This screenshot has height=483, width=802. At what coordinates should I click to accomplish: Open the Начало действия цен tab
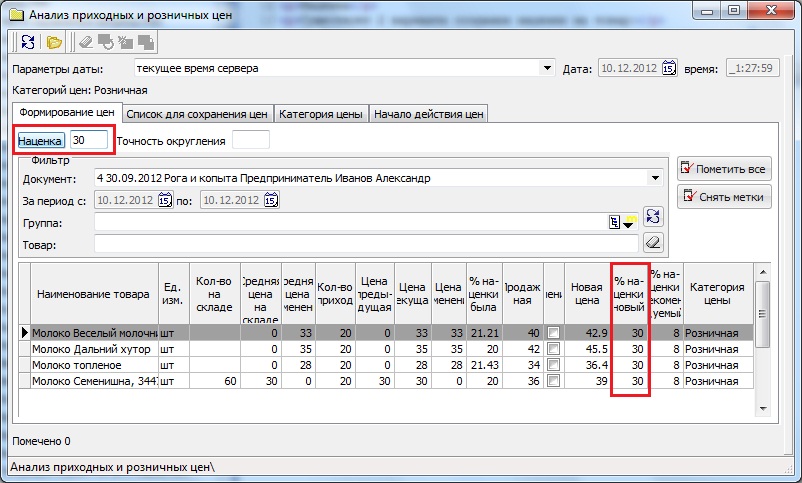pyautogui.click(x=429, y=114)
